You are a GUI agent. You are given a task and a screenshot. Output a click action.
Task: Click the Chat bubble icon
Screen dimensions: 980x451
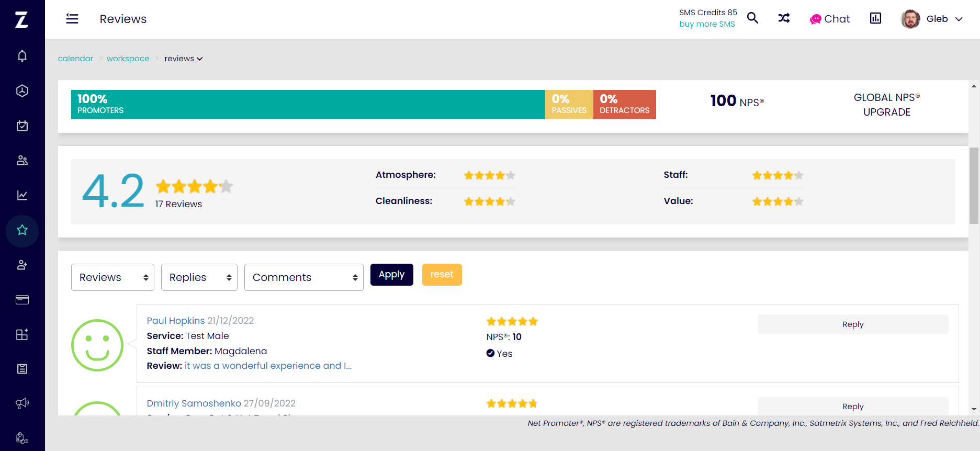point(815,19)
